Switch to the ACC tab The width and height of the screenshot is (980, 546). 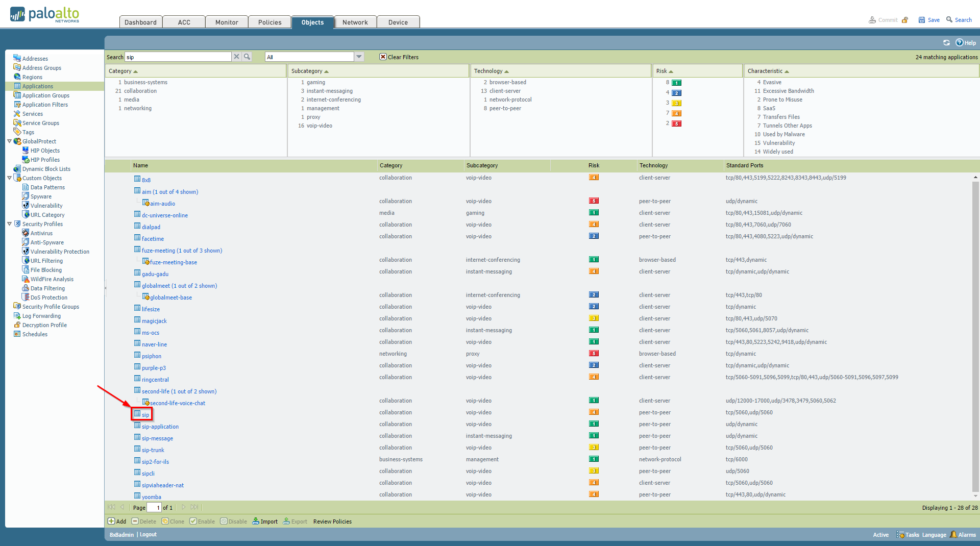click(184, 22)
